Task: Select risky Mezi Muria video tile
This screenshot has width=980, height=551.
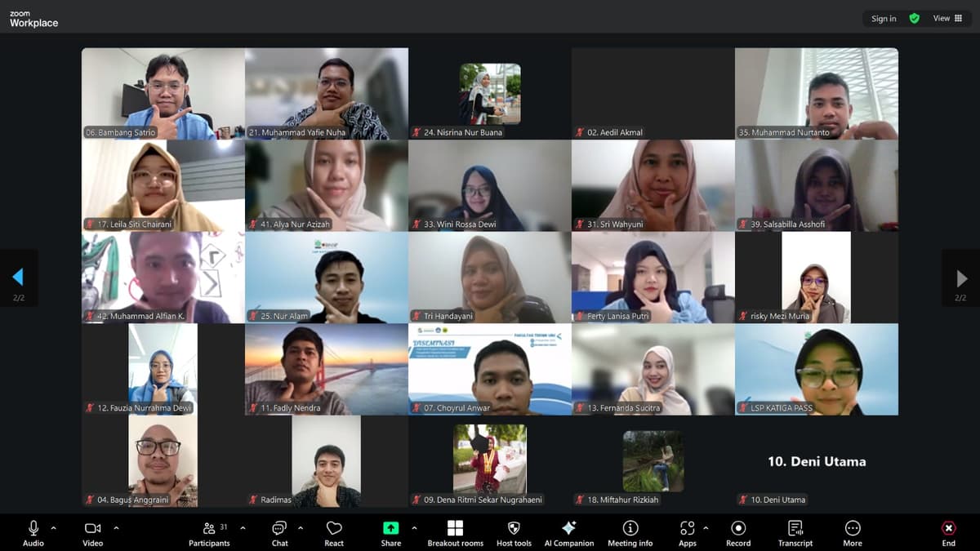Action: coord(817,278)
